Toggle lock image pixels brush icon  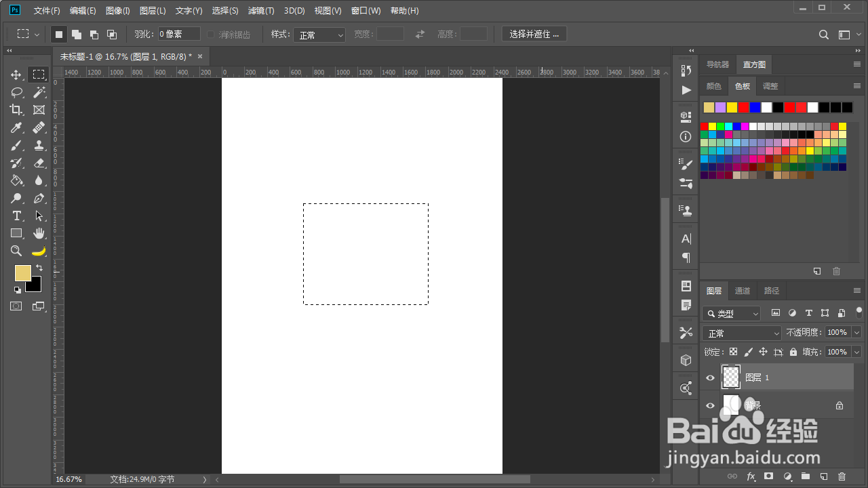click(748, 352)
